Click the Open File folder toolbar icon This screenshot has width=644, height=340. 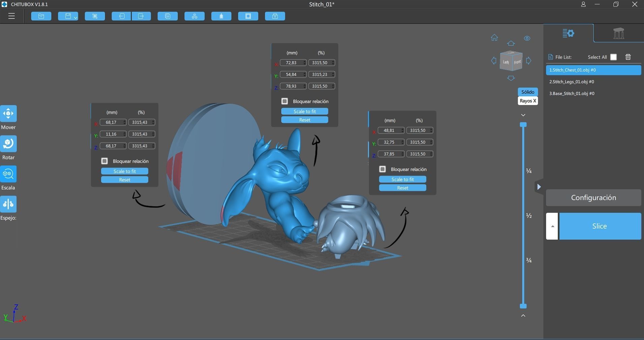click(41, 16)
